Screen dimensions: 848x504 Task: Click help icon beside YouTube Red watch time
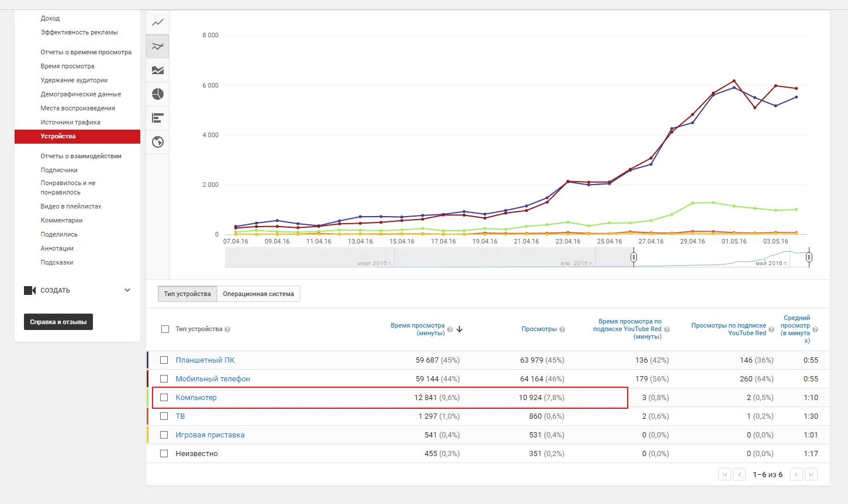coord(667,329)
